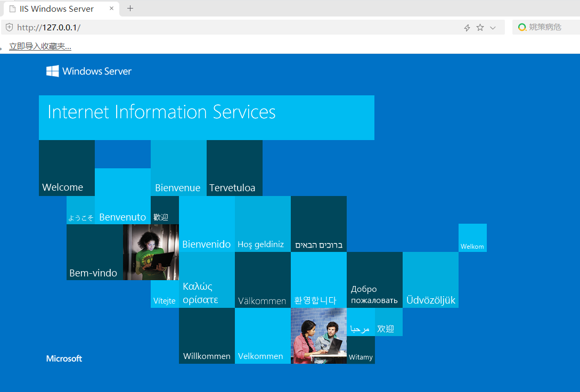Click the Üdvözöljük tile
Viewport: 580px width, 392px height.
430,280
